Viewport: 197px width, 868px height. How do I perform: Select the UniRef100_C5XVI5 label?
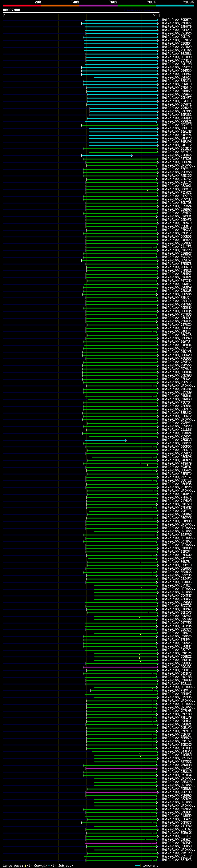click(x=177, y=125)
